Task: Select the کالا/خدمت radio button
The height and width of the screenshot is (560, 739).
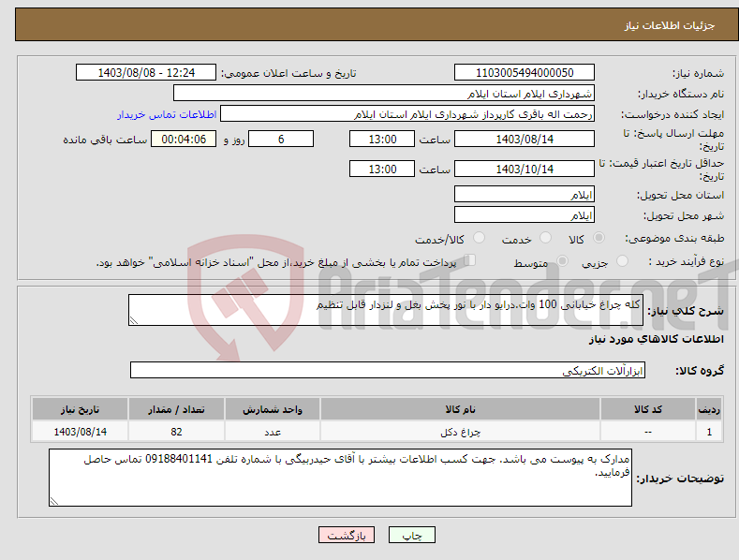Action: (479, 238)
